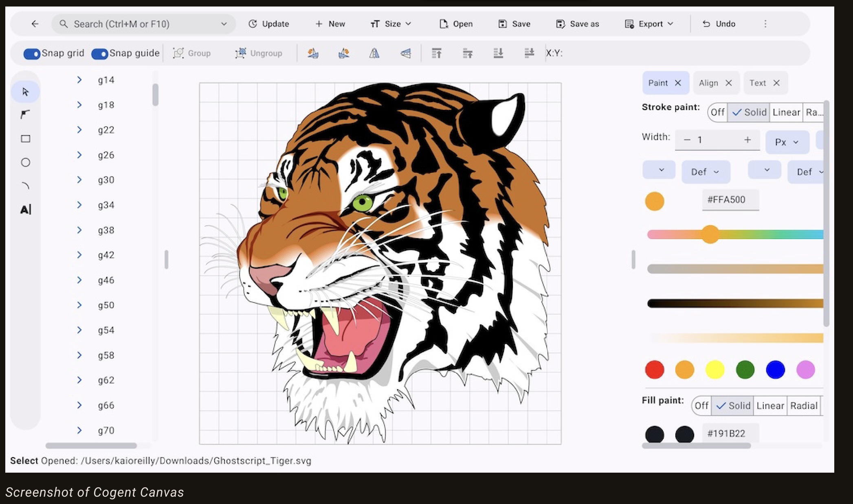The height and width of the screenshot is (504, 853).
Task: Expand the g14 tree node
Action: click(79, 80)
